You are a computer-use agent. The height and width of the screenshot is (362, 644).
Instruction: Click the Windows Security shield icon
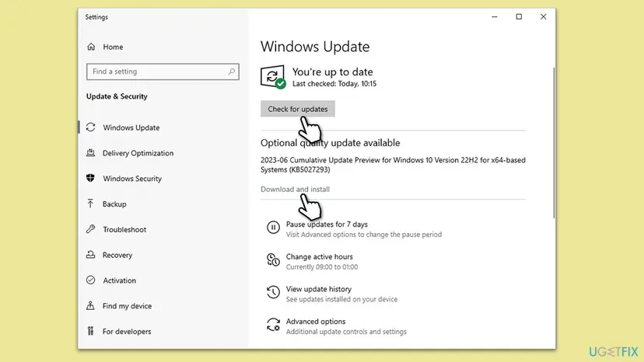pos(91,178)
